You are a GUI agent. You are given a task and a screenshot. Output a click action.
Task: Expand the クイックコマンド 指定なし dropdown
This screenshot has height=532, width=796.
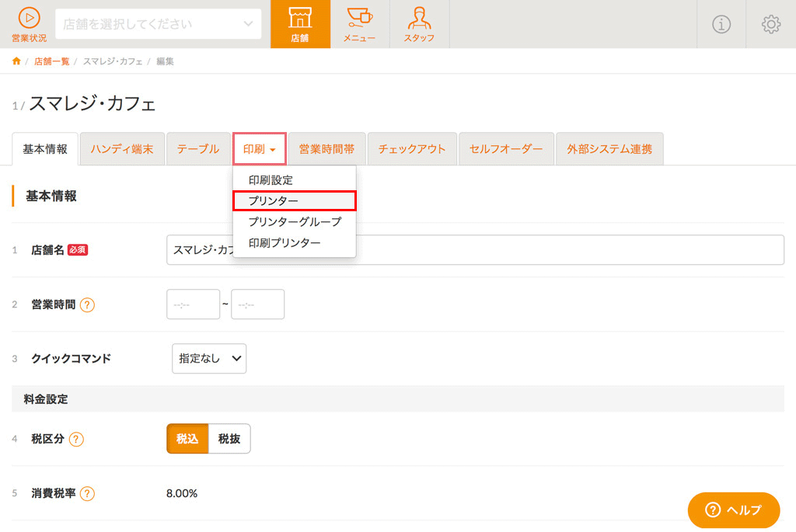click(x=209, y=359)
